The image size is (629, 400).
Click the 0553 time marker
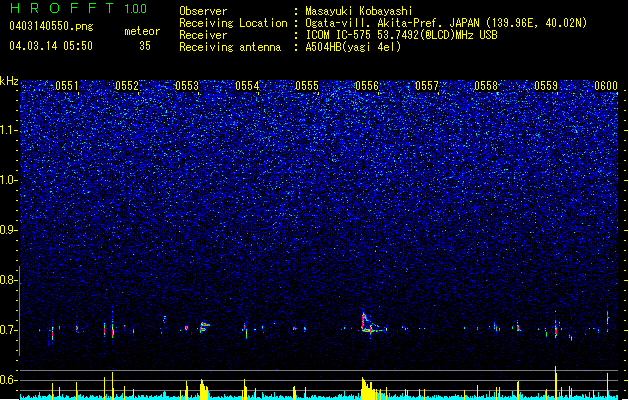pyautogui.click(x=187, y=86)
